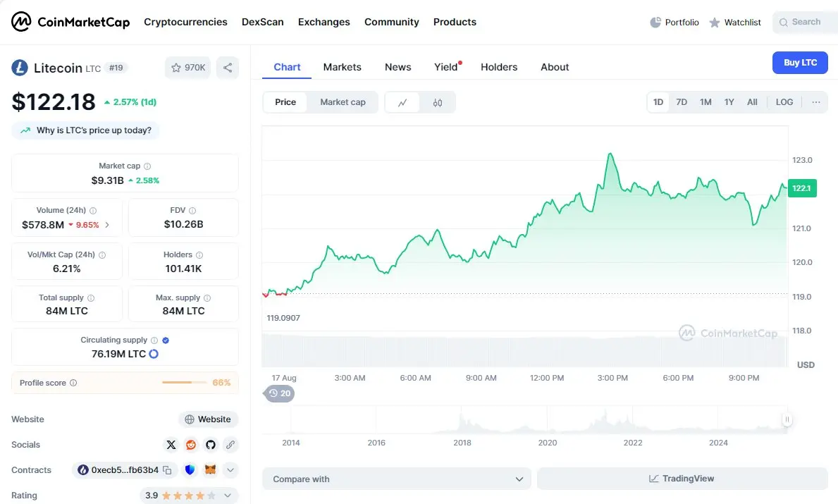The height and width of the screenshot is (504, 838).
Task: Show FDV info icon
Action: [x=192, y=211]
